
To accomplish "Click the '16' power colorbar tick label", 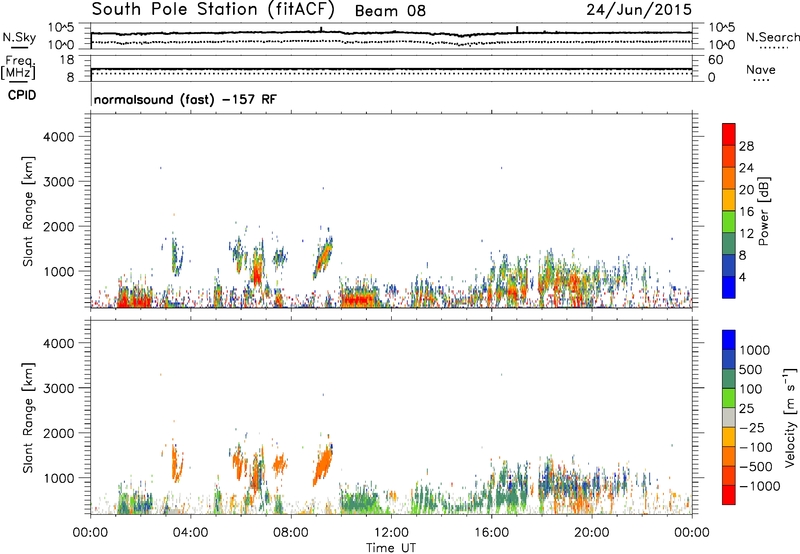I will (x=746, y=212).
